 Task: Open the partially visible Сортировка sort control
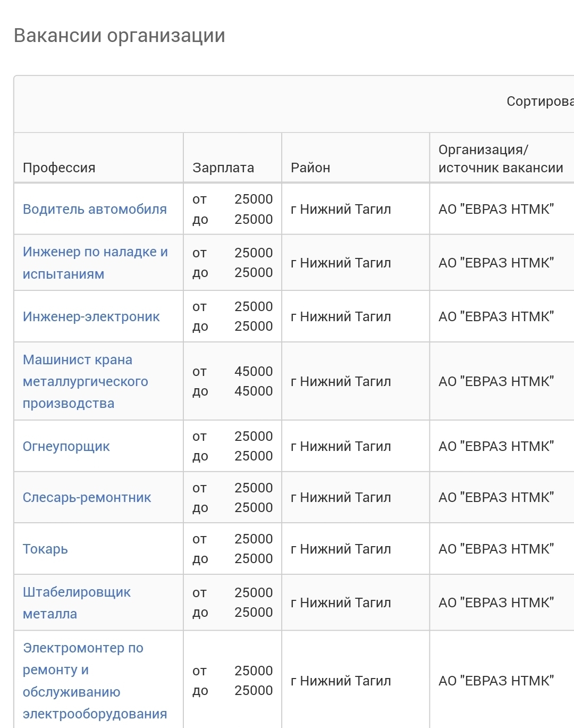click(539, 102)
